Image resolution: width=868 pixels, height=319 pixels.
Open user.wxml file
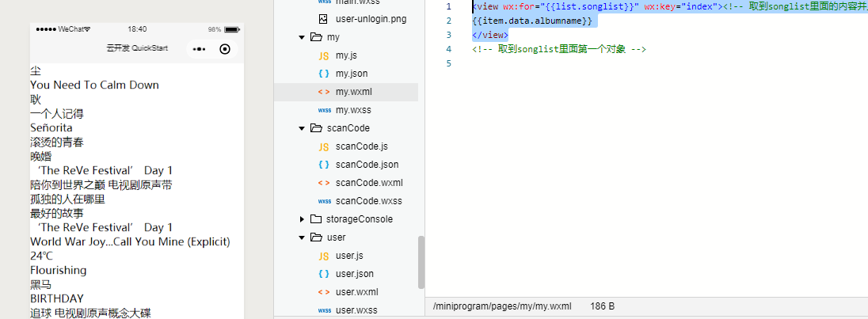click(x=356, y=292)
